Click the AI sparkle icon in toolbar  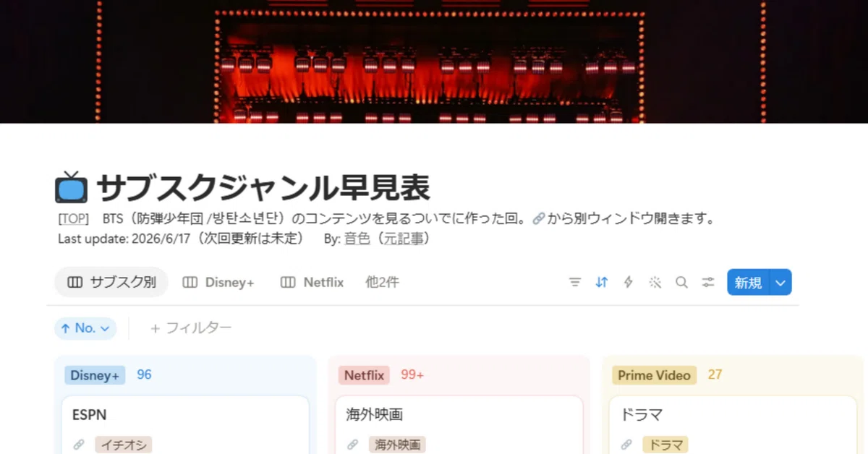pyautogui.click(x=655, y=283)
